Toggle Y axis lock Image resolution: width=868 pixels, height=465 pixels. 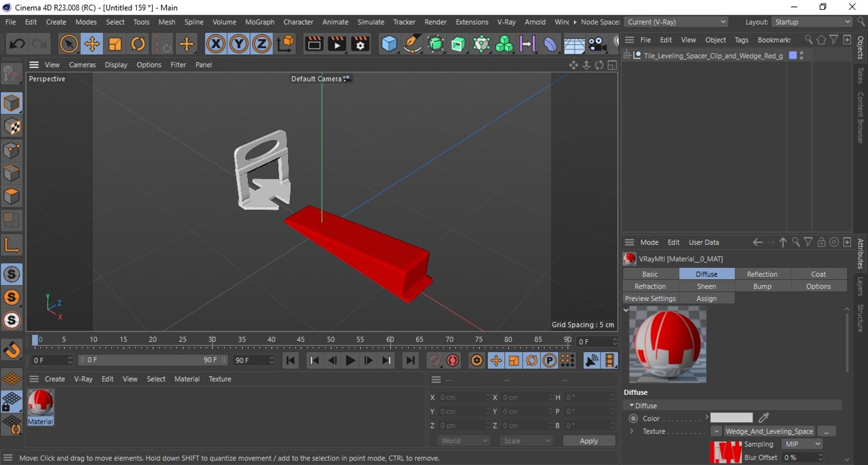click(x=239, y=44)
